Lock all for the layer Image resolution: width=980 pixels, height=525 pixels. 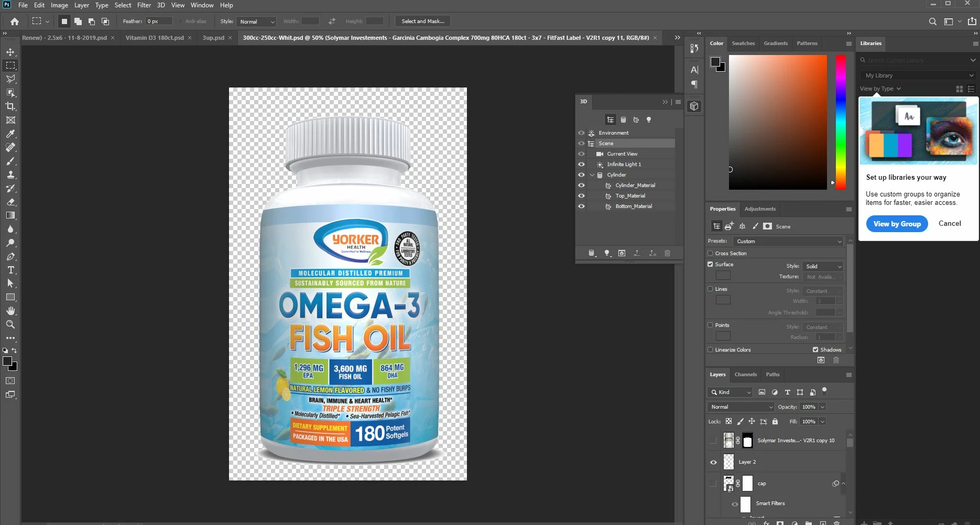(x=775, y=421)
